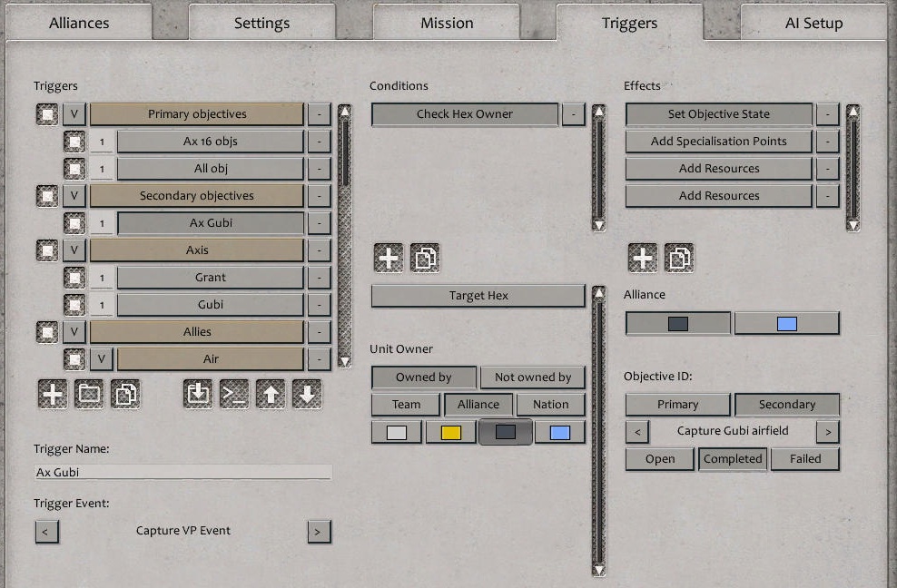Open the AI Setup tab
The image size is (897, 588).
(814, 23)
